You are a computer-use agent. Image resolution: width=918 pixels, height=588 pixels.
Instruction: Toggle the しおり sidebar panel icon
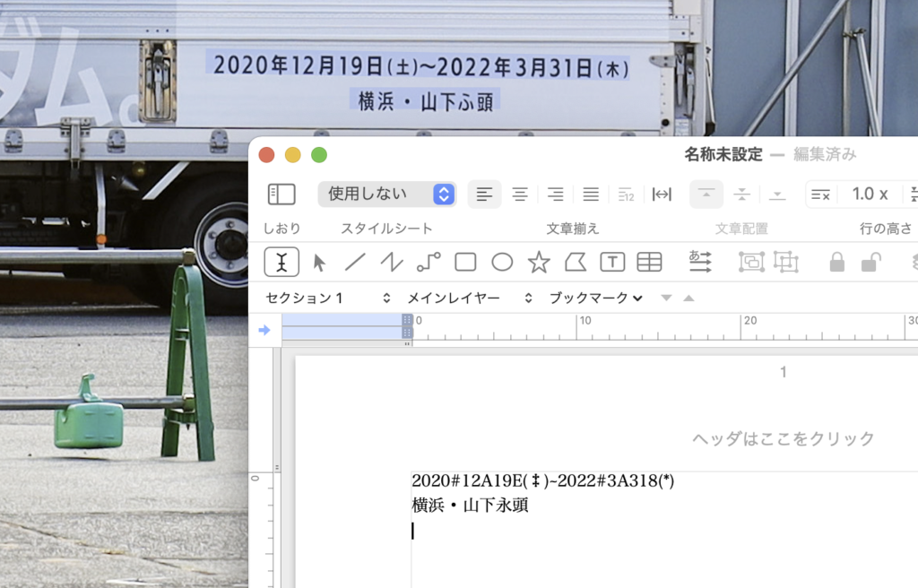[x=281, y=194]
